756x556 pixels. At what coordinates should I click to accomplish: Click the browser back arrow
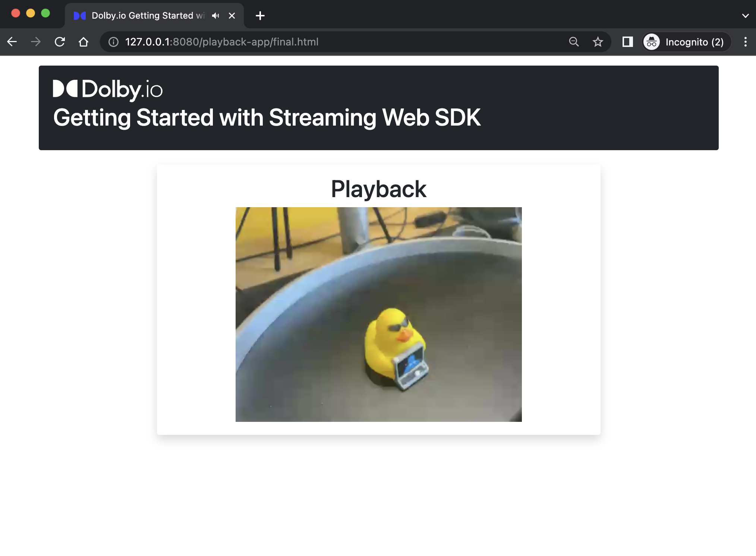12,42
